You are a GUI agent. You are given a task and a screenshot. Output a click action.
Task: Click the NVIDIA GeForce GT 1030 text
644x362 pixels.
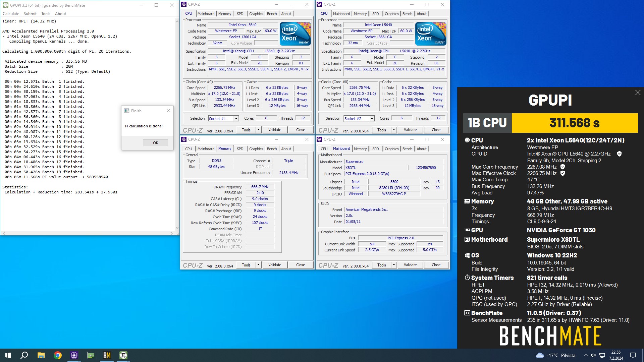561,230
